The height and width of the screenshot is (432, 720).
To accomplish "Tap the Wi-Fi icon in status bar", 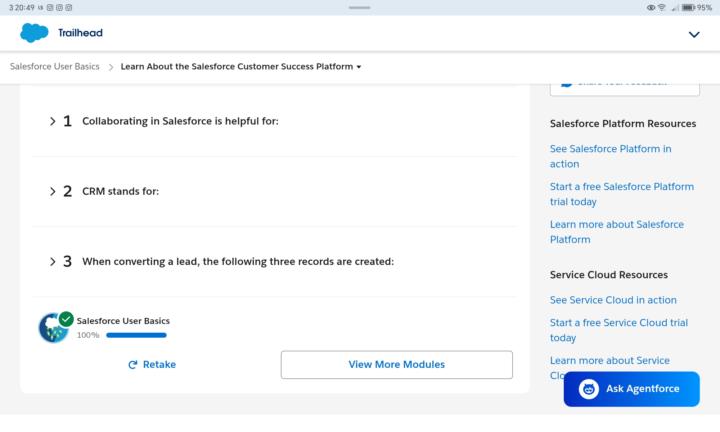I will [662, 7].
